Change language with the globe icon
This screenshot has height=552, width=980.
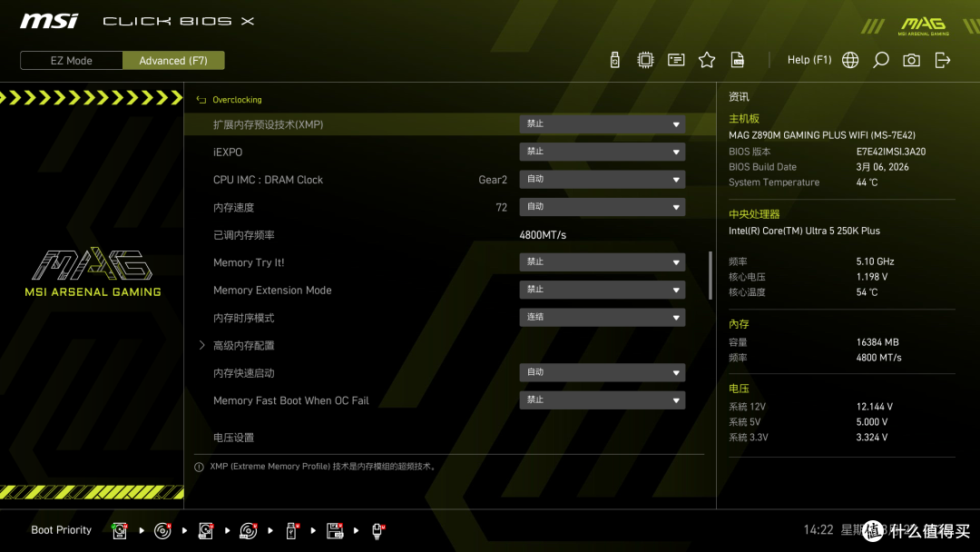point(850,60)
